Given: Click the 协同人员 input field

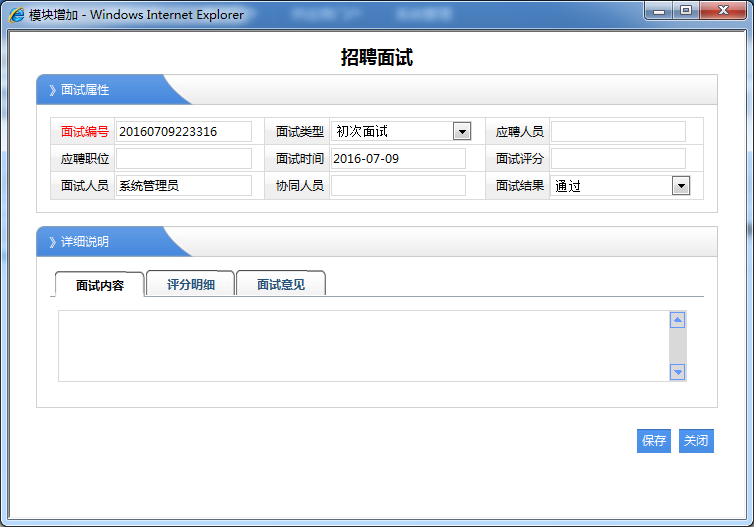Looking at the screenshot, I should [x=398, y=186].
